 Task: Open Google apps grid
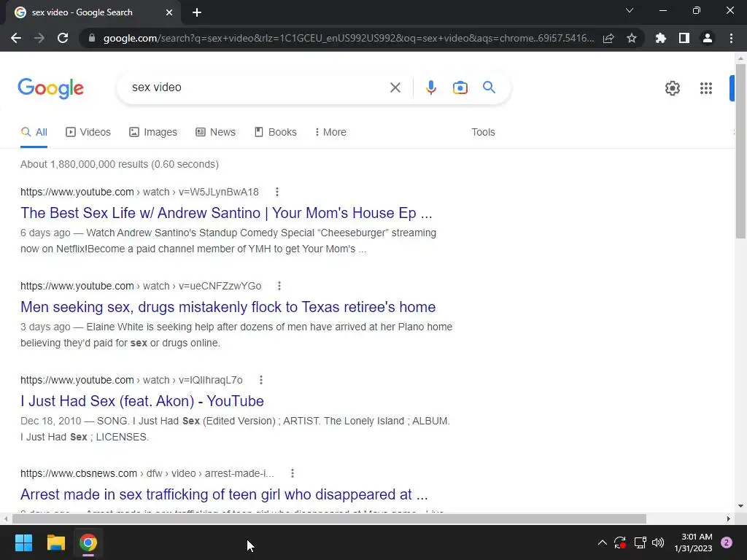(706, 88)
